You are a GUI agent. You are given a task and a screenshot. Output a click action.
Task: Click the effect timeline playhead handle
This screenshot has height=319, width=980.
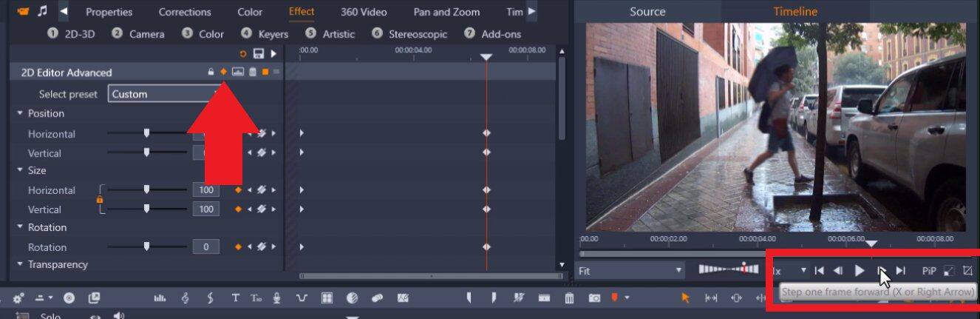(486, 57)
